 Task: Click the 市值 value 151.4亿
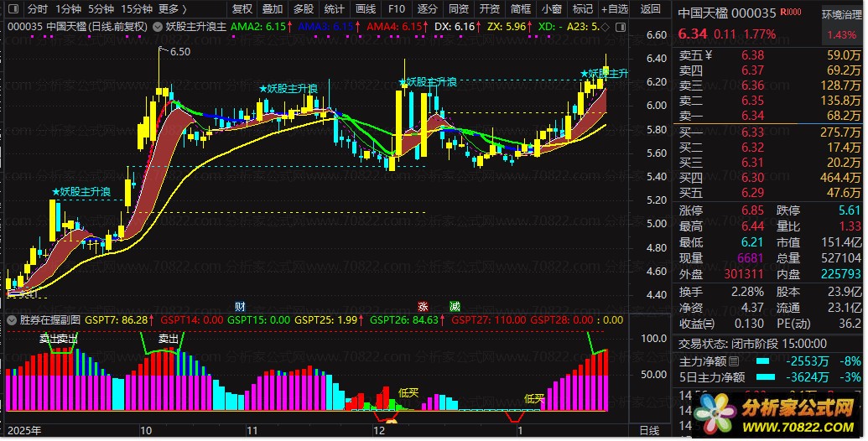coord(842,242)
